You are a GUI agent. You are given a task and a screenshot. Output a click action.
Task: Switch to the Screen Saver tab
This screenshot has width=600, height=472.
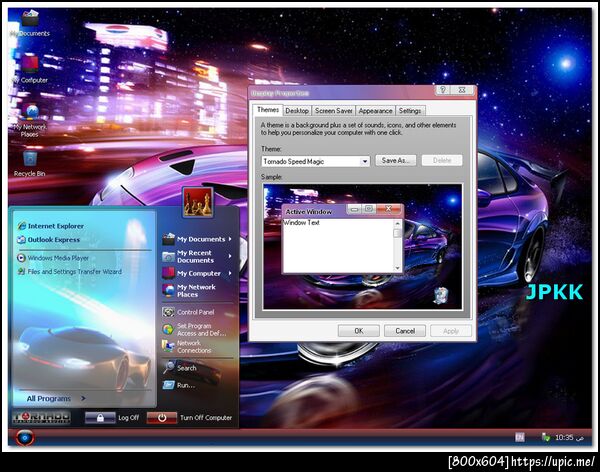click(333, 111)
